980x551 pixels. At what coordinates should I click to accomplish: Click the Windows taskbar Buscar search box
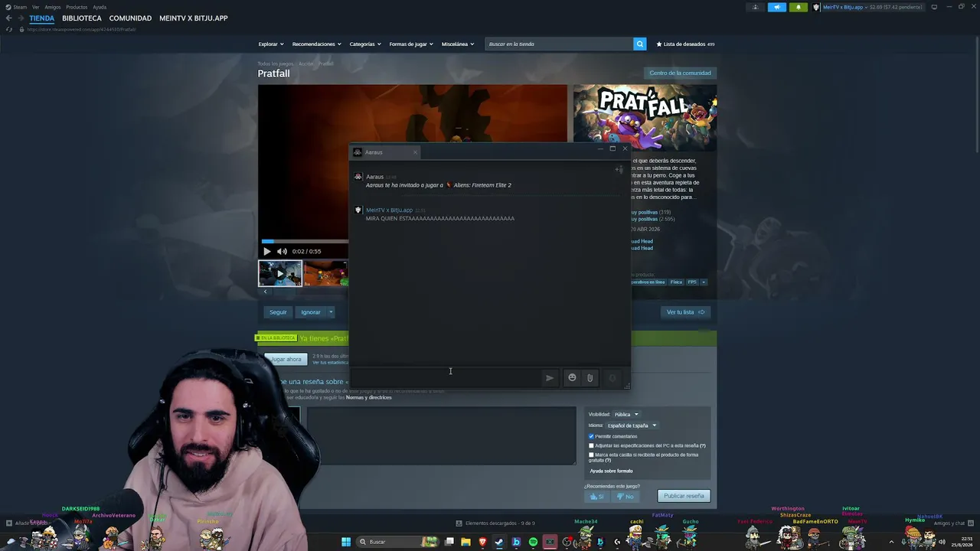point(398,542)
